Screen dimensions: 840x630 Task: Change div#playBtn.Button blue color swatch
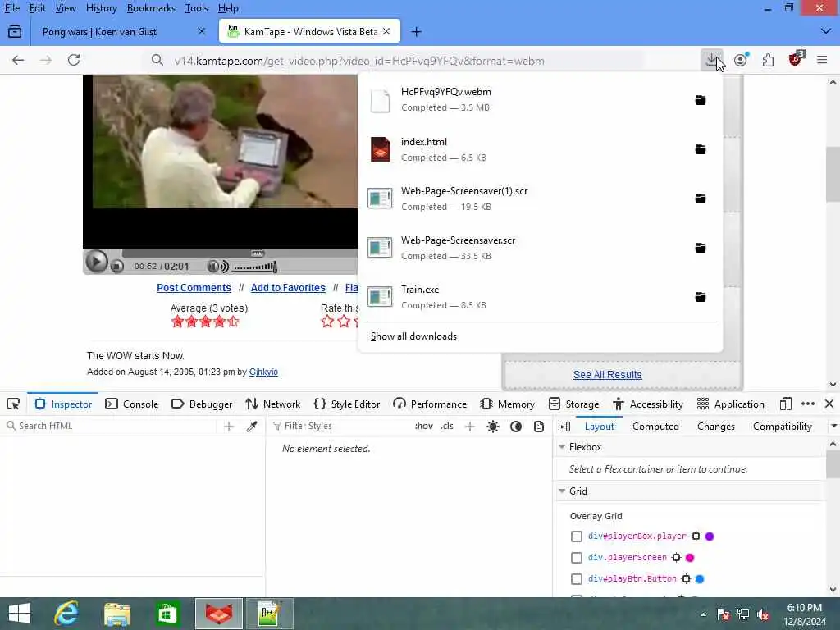[x=700, y=579]
